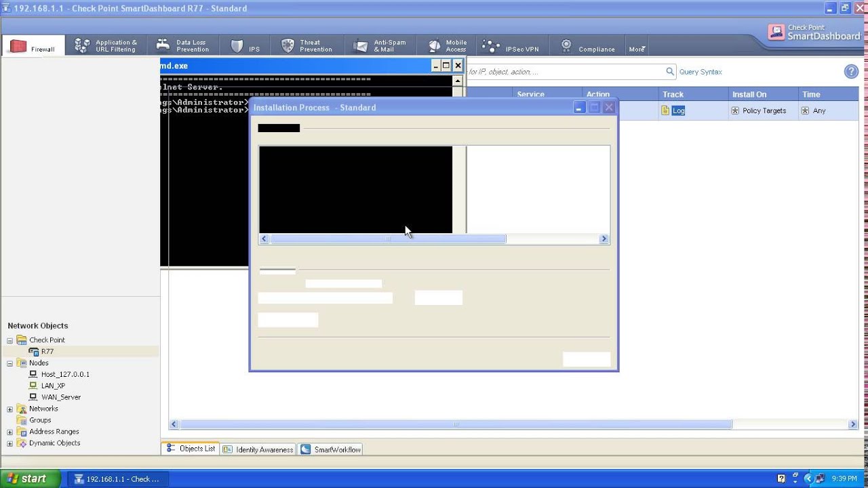Click the LAN_XP computer icon

click(x=33, y=386)
